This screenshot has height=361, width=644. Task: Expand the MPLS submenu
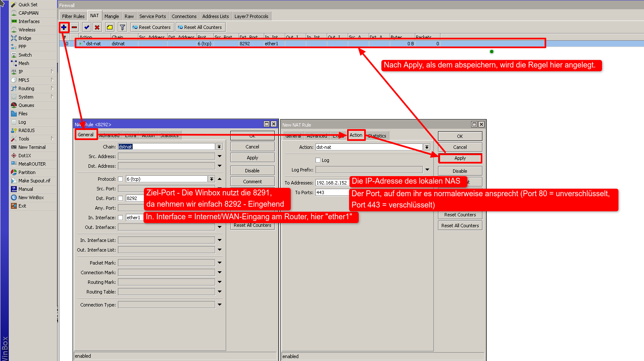tap(52, 80)
